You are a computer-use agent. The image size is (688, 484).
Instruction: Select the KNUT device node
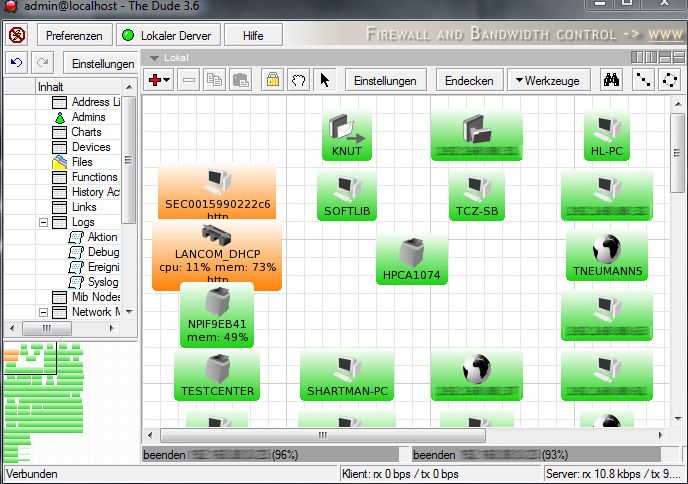347,135
